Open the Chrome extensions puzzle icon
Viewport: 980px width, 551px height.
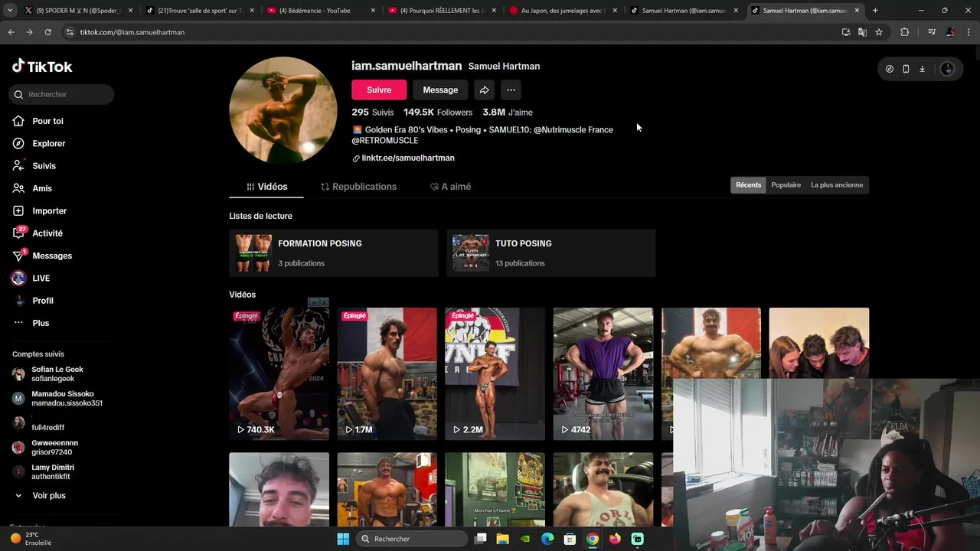click(x=904, y=32)
